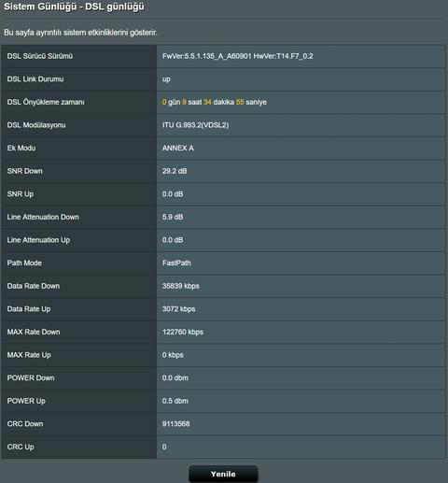This screenshot has width=448, height=483.
Task: Click the Yenile refresh button
Action: coord(223,474)
